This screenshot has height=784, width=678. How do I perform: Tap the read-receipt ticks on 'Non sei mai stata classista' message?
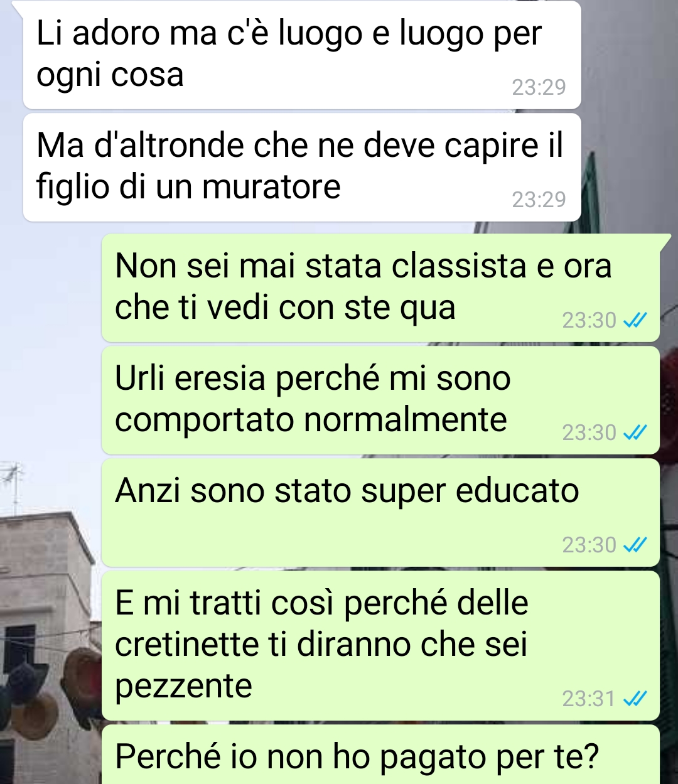point(634,321)
